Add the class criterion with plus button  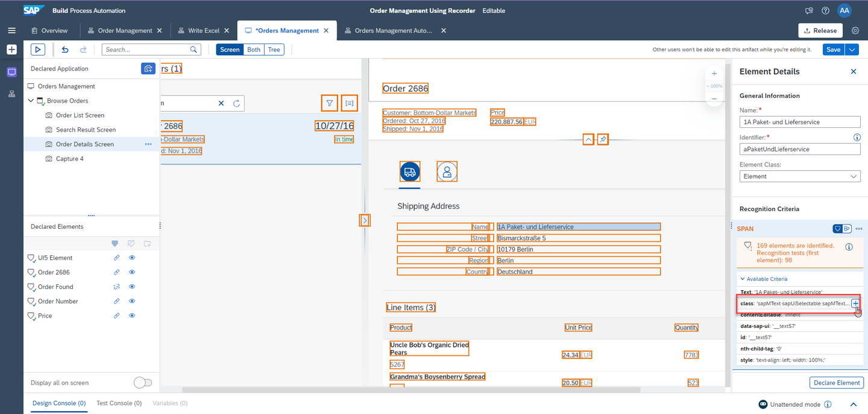tap(855, 303)
